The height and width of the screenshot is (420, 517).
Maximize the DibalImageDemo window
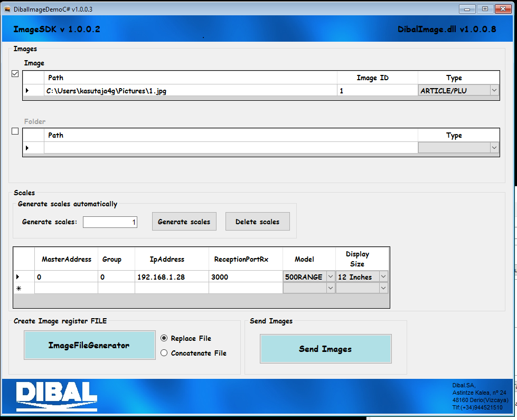pos(485,9)
